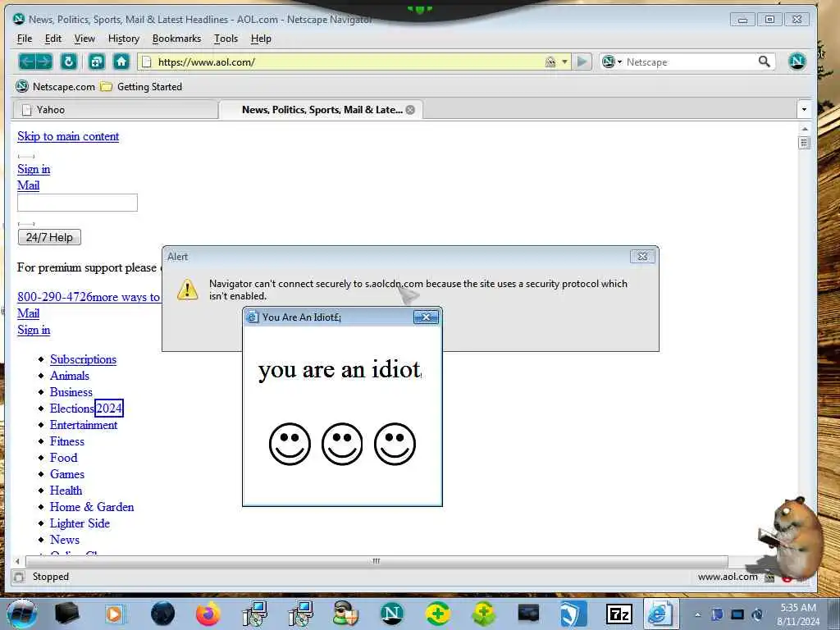Click the broken security lock icon in URL bar

(550, 62)
